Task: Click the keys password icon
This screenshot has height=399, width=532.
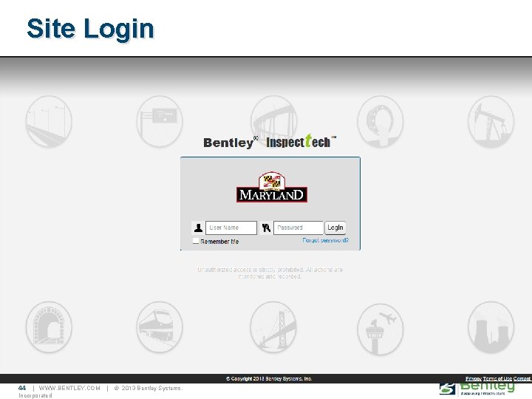Action: tap(266, 228)
